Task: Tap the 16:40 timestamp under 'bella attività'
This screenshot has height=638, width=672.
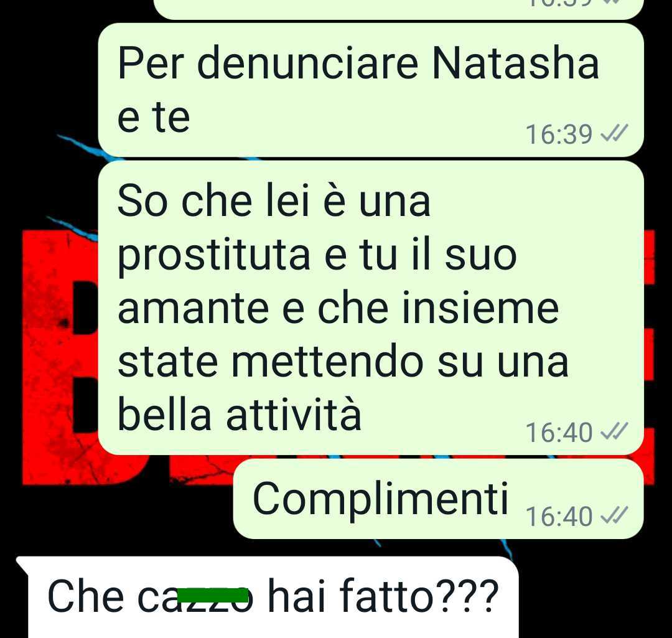Action: [559, 432]
